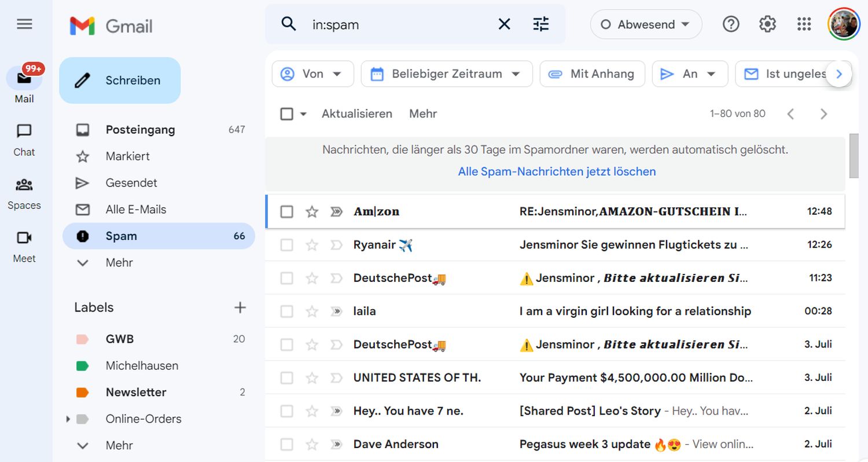Screen dimensions: 868x462
Task: Open the Posteingang folder
Action: (140, 130)
